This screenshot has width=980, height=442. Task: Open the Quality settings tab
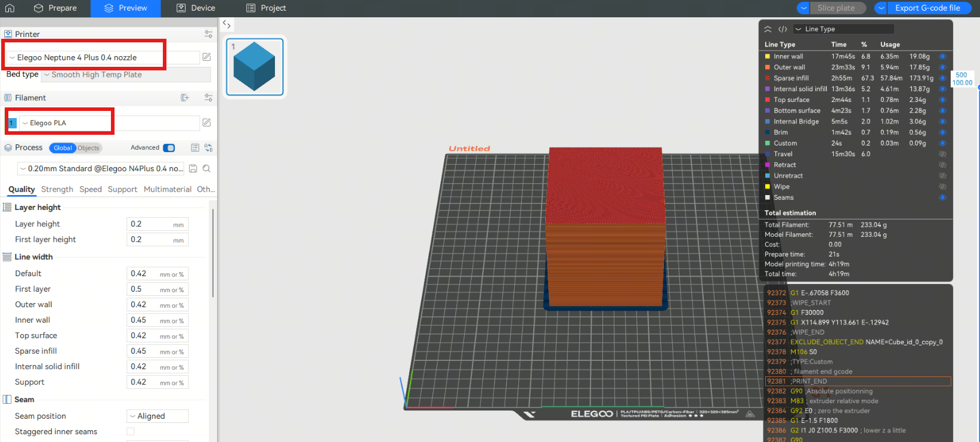[21, 189]
